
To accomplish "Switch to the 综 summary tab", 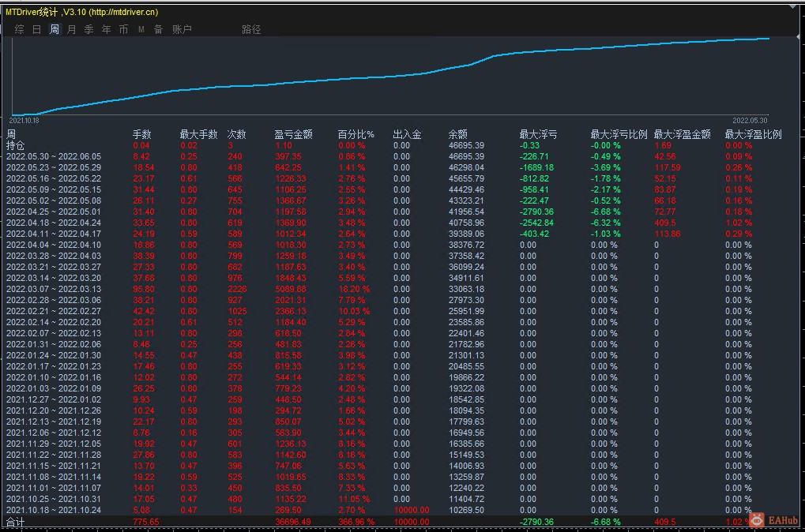I will tap(20, 29).
